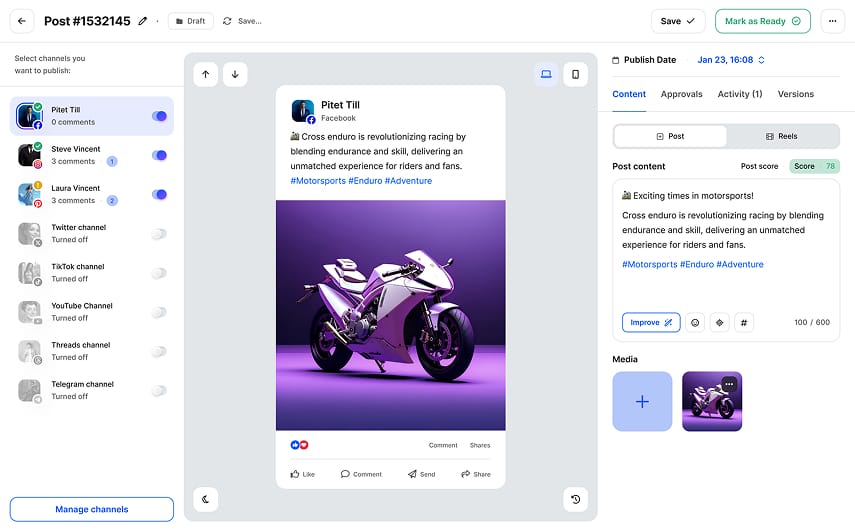The image size is (855, 531).
Task: Click the Manage channels button
Action: tap(92, 509)
